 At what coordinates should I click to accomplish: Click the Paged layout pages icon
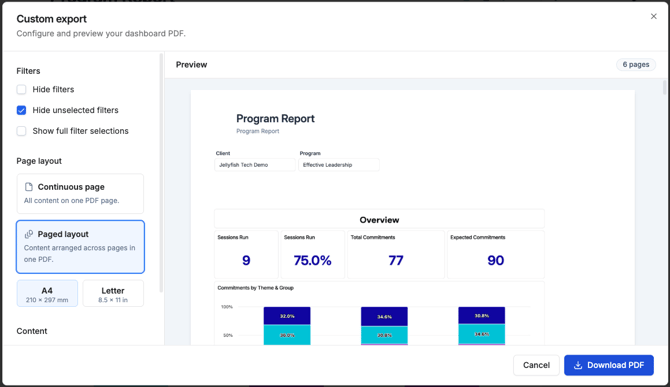click(29, 234)
